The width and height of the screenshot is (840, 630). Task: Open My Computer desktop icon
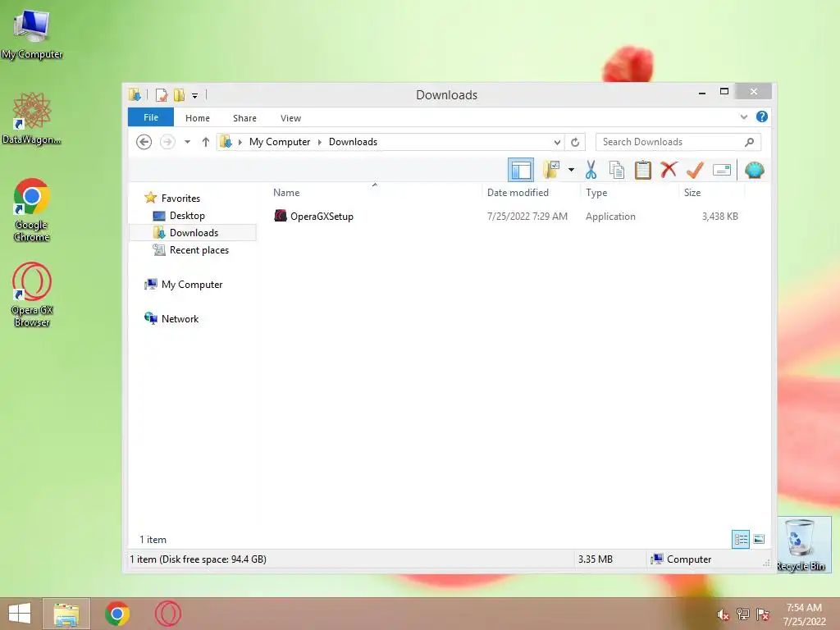tap(32, 34)
